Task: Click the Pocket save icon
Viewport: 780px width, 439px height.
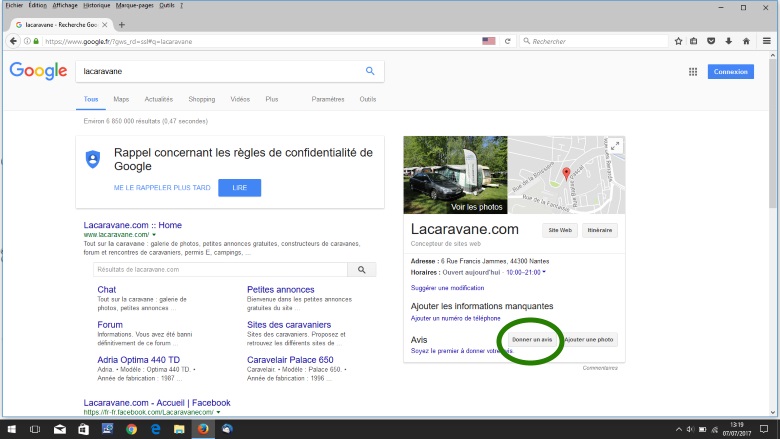Action: (x=711, y=41)
